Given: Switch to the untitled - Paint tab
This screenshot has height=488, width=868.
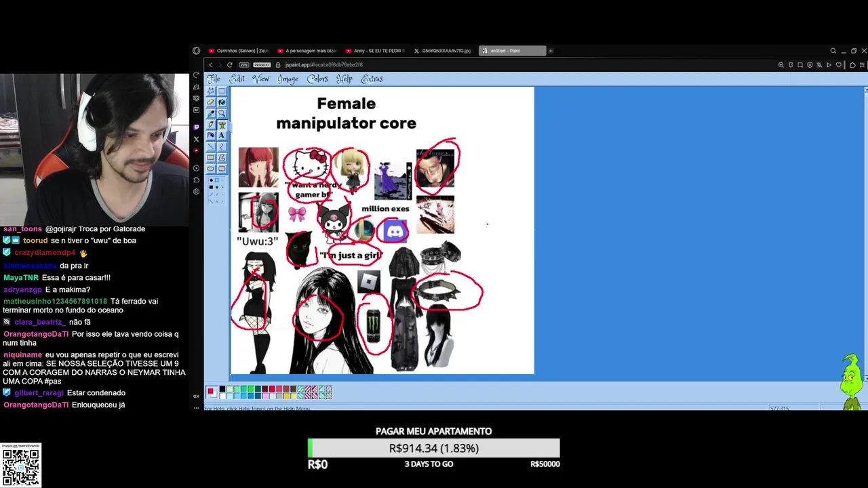Looking at the screenshot, I should tap(512, 51).
